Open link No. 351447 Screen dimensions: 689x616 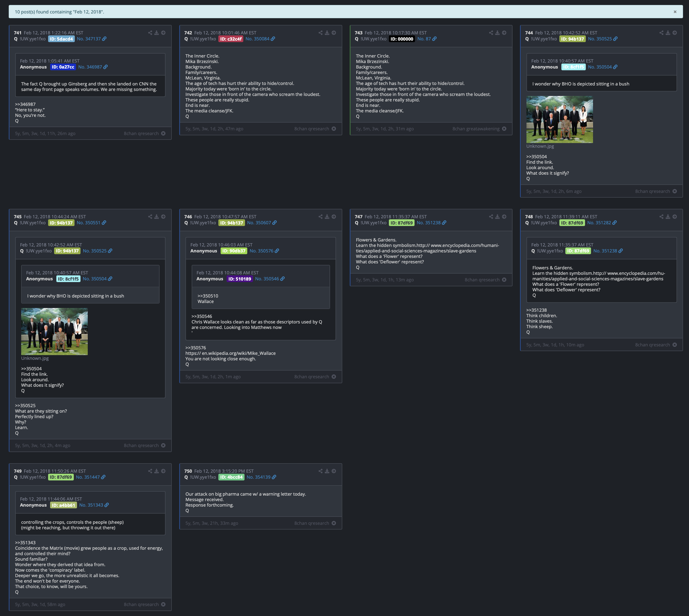(x=90, y=477)
